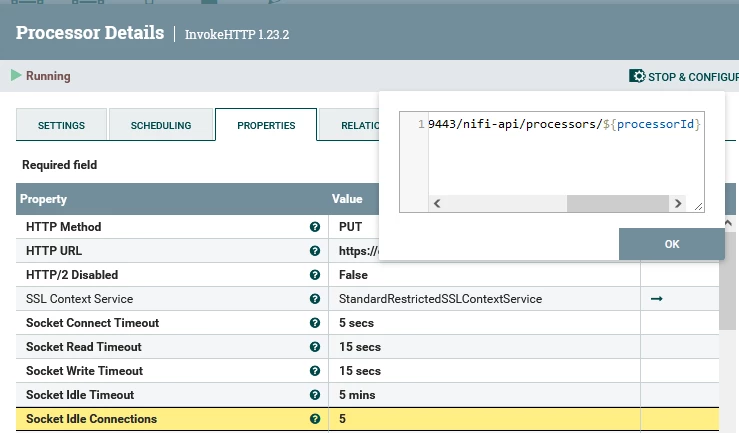Open the Scheduling tab
The image size is (739, 433).
click(161, 125)
